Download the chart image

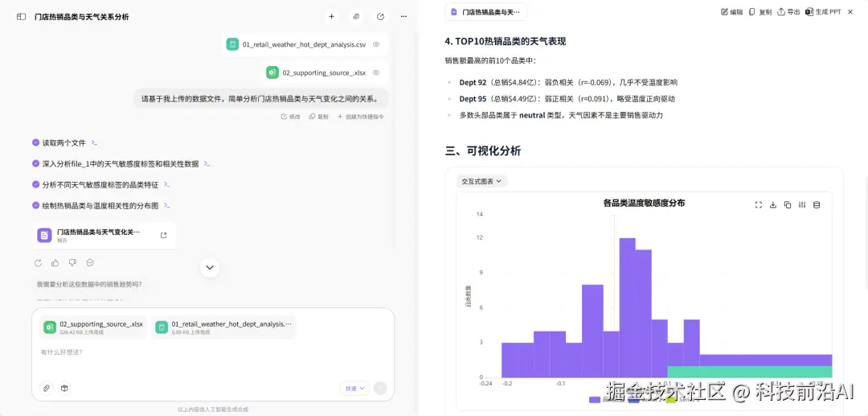(x=773, y=205)
